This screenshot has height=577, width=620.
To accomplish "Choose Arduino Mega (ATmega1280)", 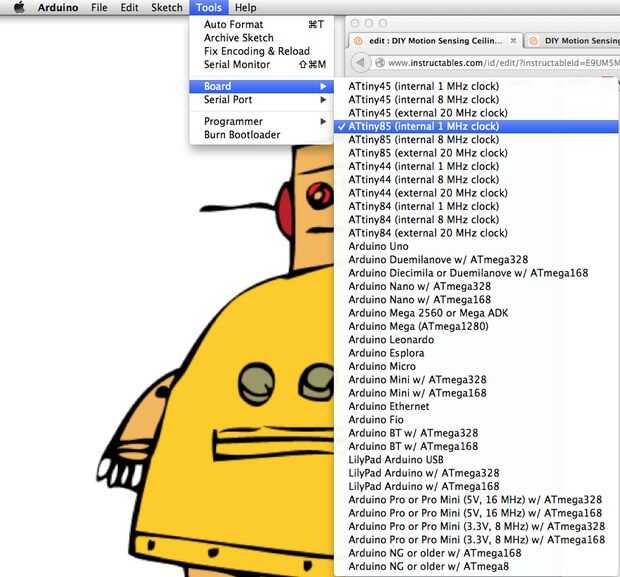I will (x=476, y=327).
